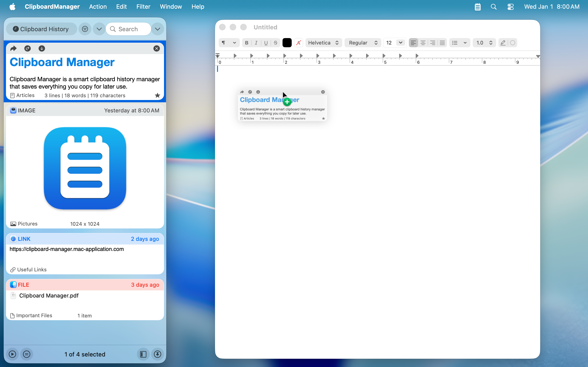588x367 pixels.
Task: Click the download arrow icon on selected clip
Action: coord(42,49)
